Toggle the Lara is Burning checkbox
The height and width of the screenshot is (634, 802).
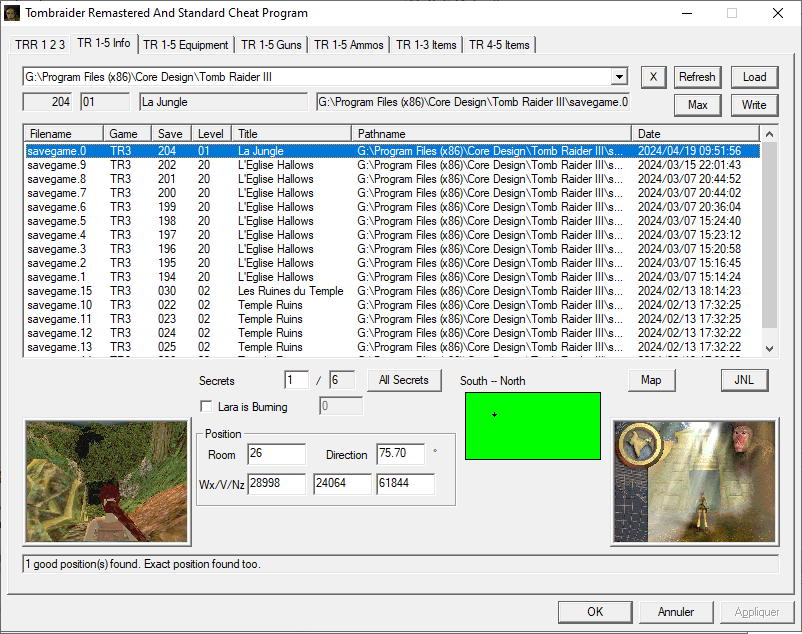(x=206, y=406)
